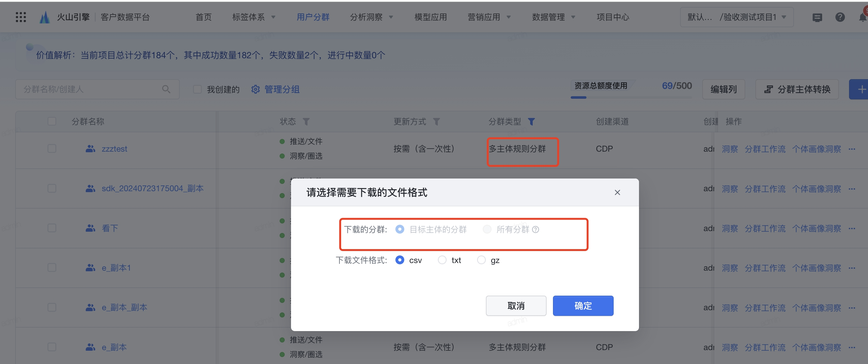Check the 我创建的 checkbox

click(197, 89)
